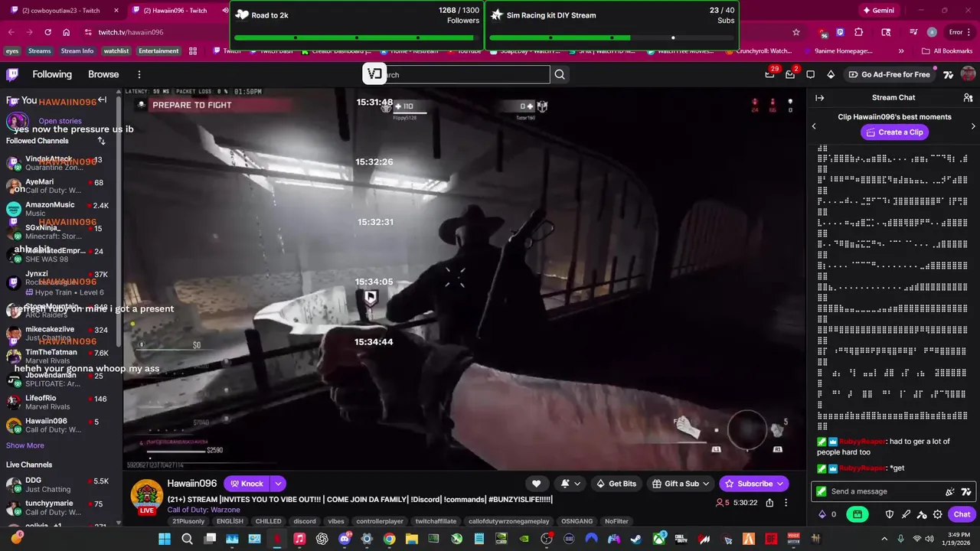Expand the Subscribe button chevron
Image resolution: width=980 pixels, height=551 pixels.
click(780, 484)
